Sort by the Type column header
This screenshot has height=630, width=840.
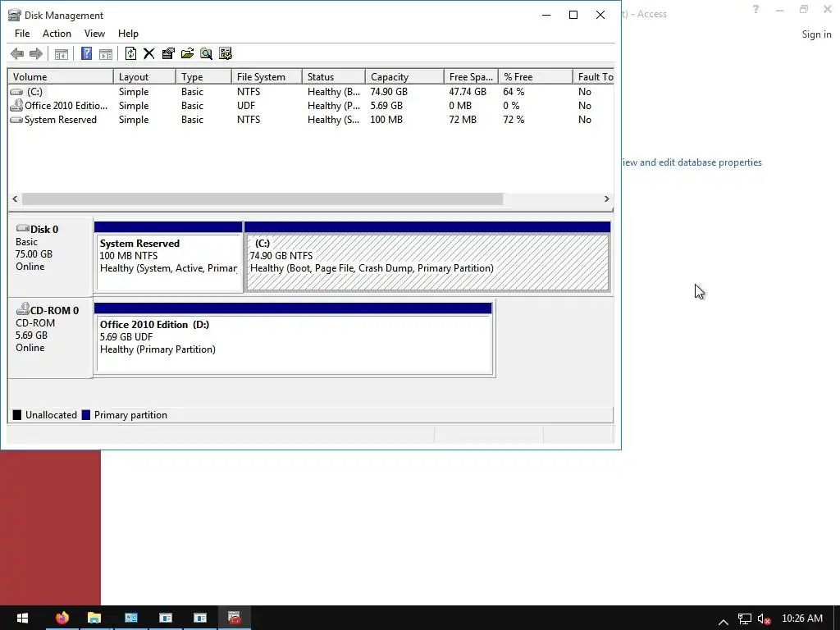(203, 76)
